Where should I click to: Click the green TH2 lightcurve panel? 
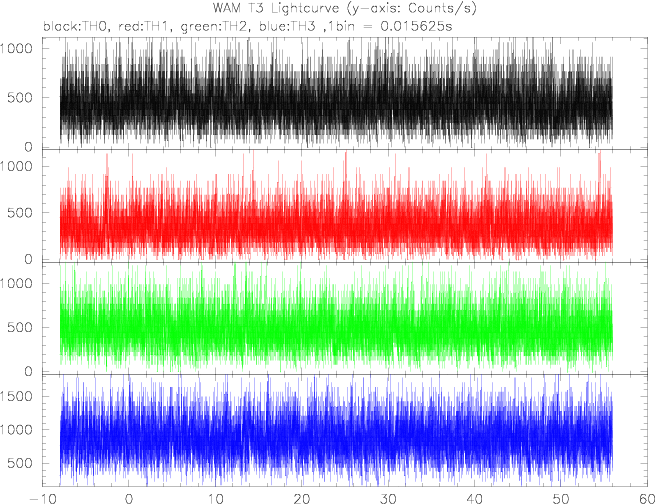click(x=345, y=318)
